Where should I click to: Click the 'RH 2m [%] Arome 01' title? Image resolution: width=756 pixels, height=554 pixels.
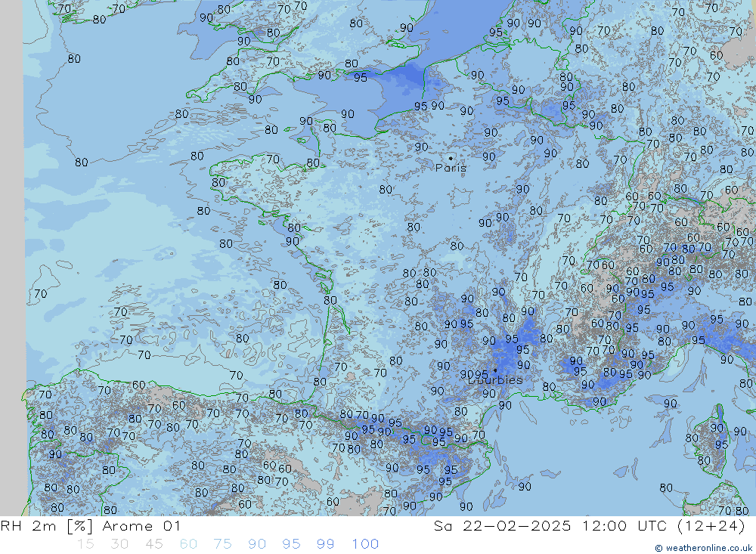coord(91,526)
